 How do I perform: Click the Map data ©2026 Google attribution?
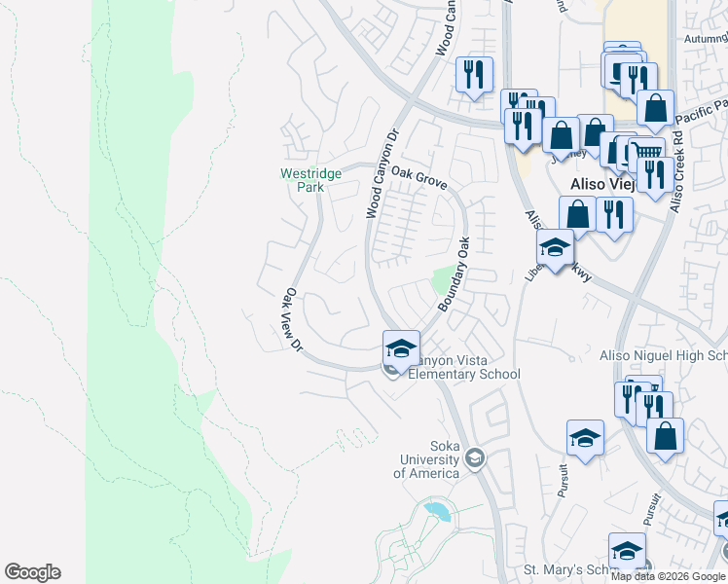[x=669, y=577]
